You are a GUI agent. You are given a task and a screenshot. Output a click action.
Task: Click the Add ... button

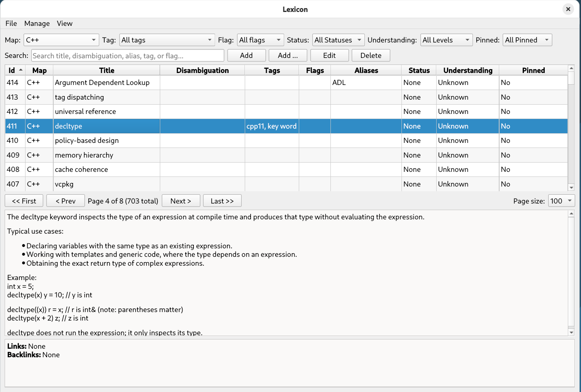288,56
